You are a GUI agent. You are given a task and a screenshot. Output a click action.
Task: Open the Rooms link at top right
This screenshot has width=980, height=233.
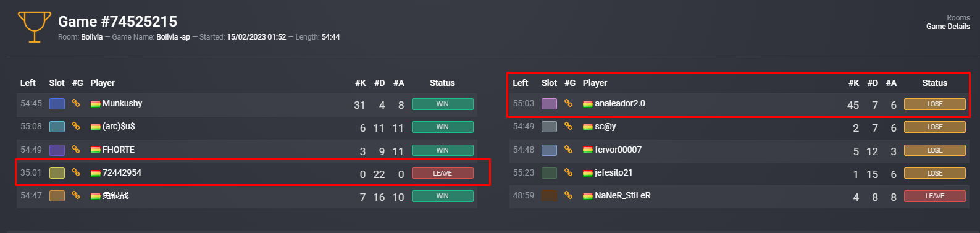(x=958, y=18)
